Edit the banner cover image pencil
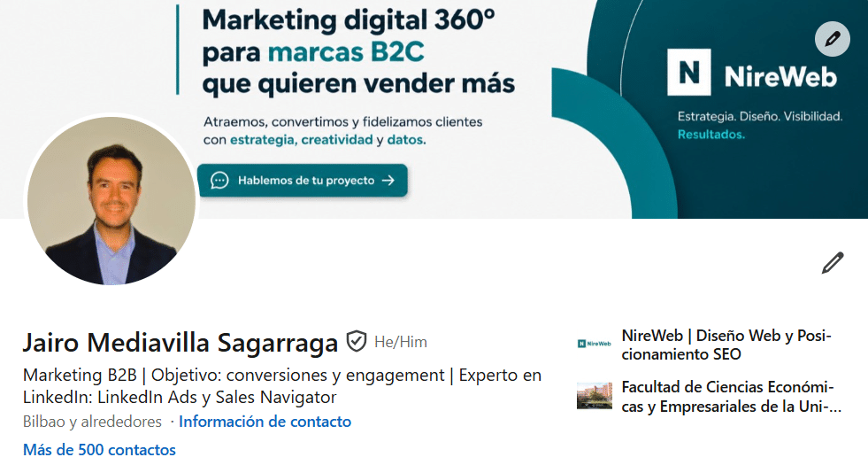Viewport: 868px width, 465px height. (832, 39)
